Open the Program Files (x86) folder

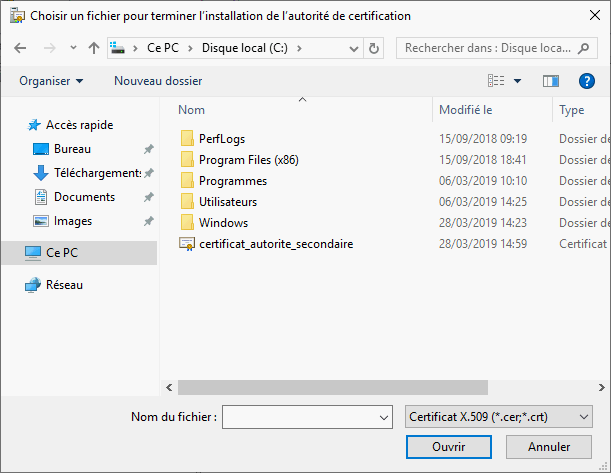click(248, 160)
